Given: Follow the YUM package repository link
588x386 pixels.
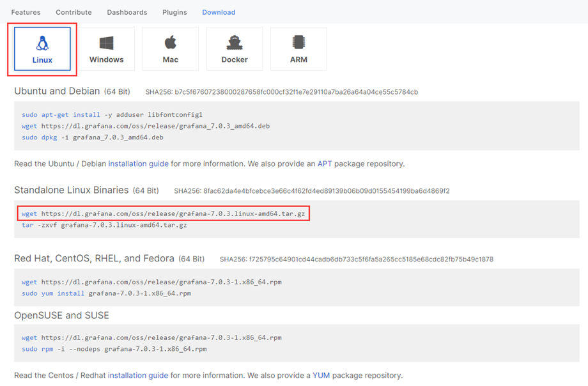Looking at the screenshot, I should 321,376.
